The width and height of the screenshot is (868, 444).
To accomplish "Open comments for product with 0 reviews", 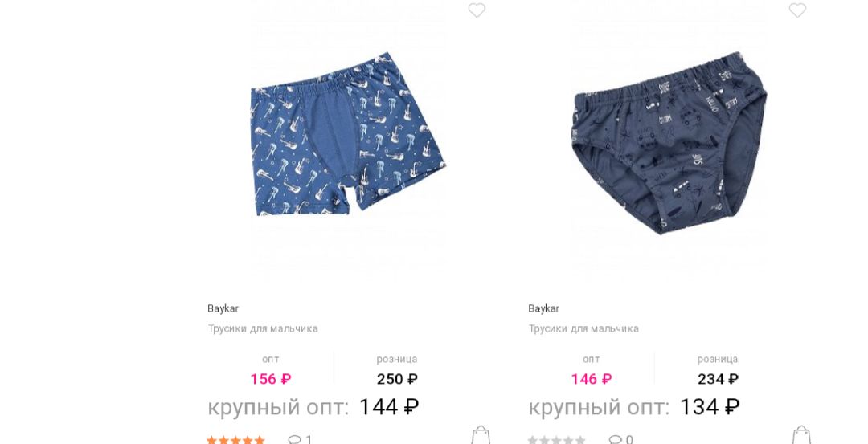I will (x=620, y=440).
